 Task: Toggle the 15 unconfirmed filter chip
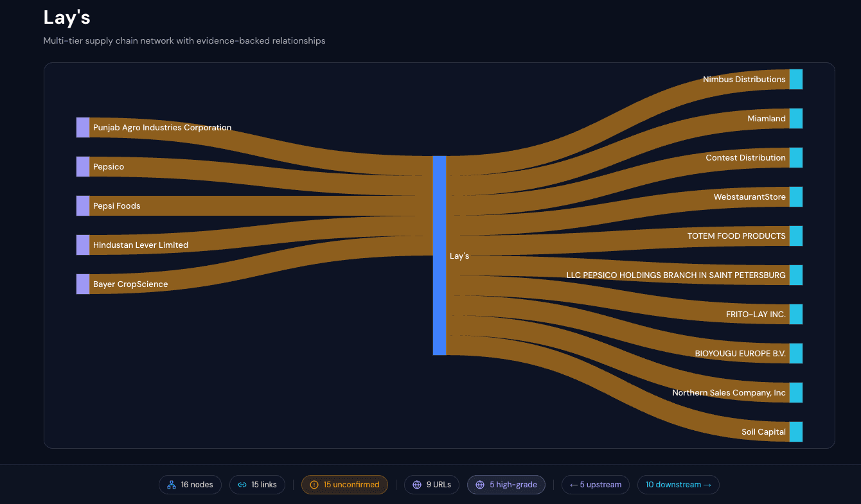[x=344, y=485]
